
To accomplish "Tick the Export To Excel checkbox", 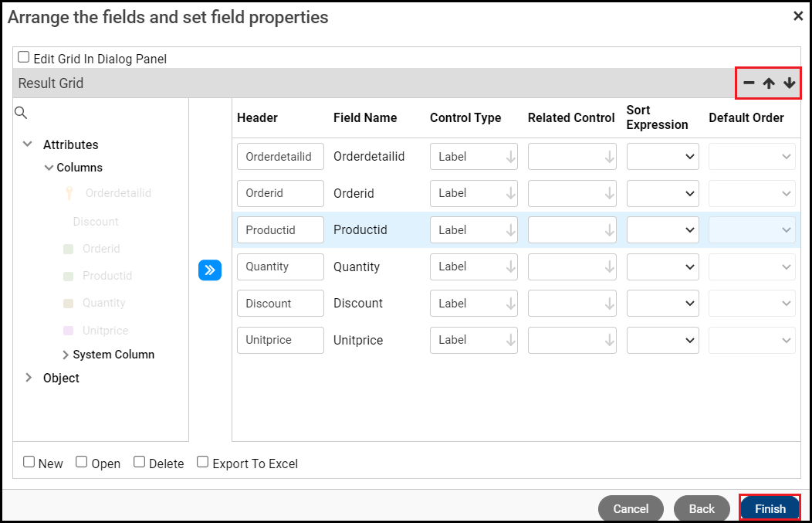I will [x=203, y=462].
